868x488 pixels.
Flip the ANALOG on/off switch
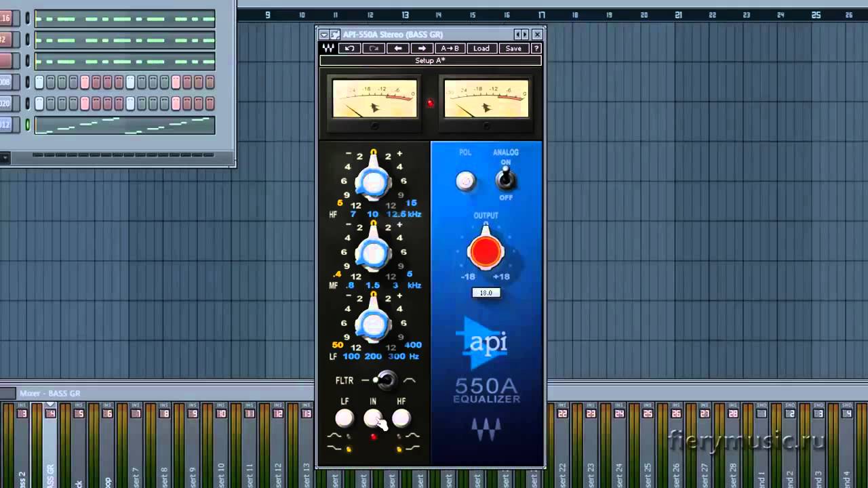(x=505, y=179)
